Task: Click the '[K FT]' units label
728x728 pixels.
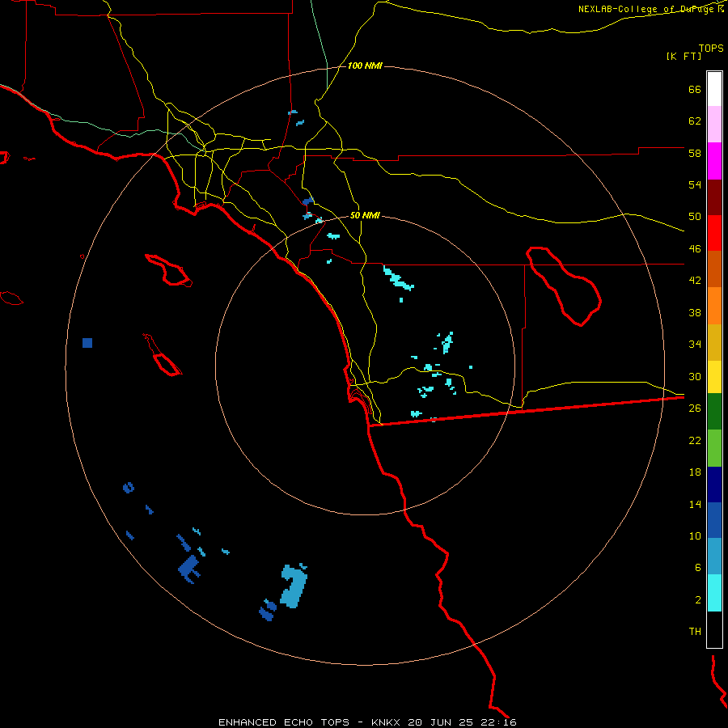Action: (x=684, y=56)
